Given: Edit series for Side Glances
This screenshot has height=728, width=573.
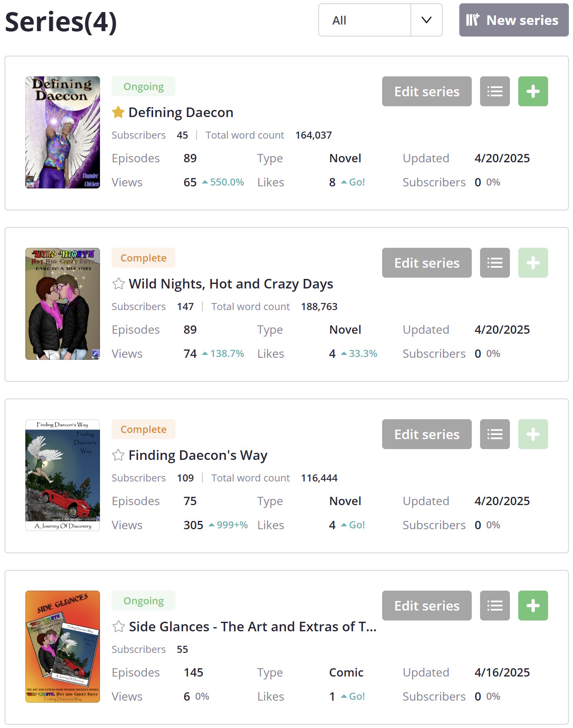Looking at the screenshot, I should [x=427, y=606].
